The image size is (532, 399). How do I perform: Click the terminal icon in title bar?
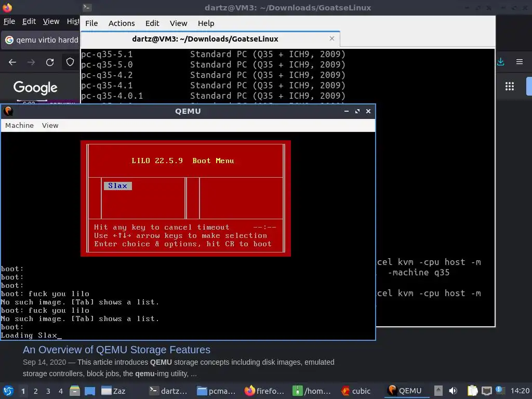tap(87, 7)
